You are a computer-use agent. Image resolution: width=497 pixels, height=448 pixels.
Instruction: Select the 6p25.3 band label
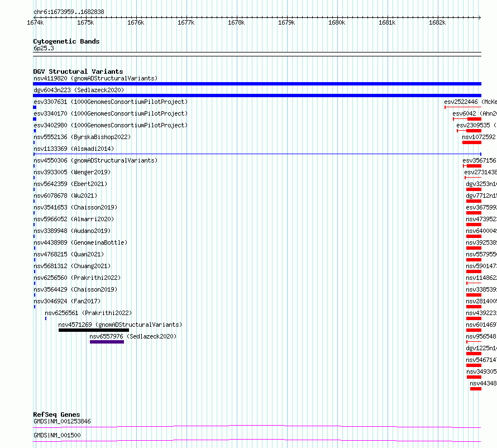[44, 48]
